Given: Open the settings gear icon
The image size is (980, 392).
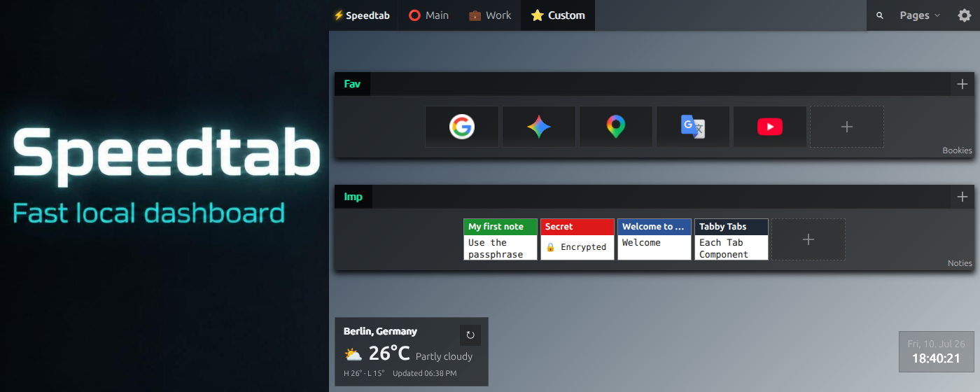Looking at the screenshot, I should click(x=965, y=15).
